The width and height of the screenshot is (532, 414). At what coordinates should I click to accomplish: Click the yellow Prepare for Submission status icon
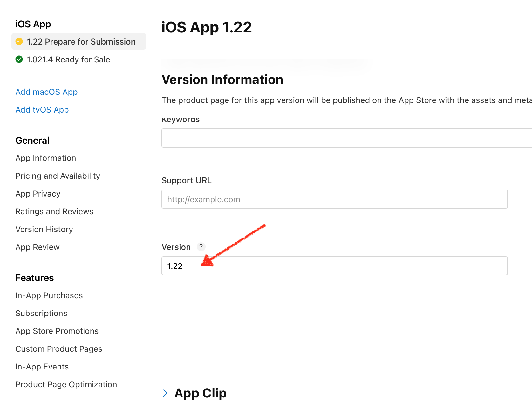click(19, 41)
